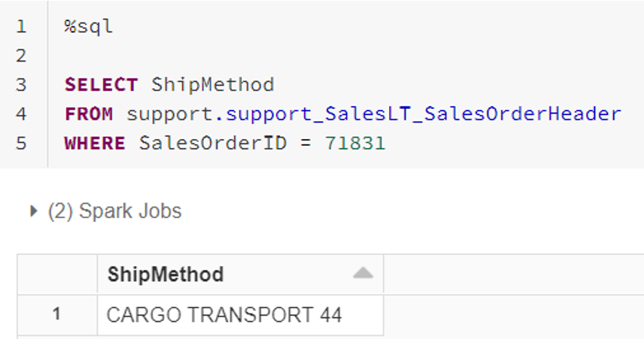Click the 71831 order ID value
Image resolution: width=644 pixels, height=339 pixels.
click(x=355, y=143)
